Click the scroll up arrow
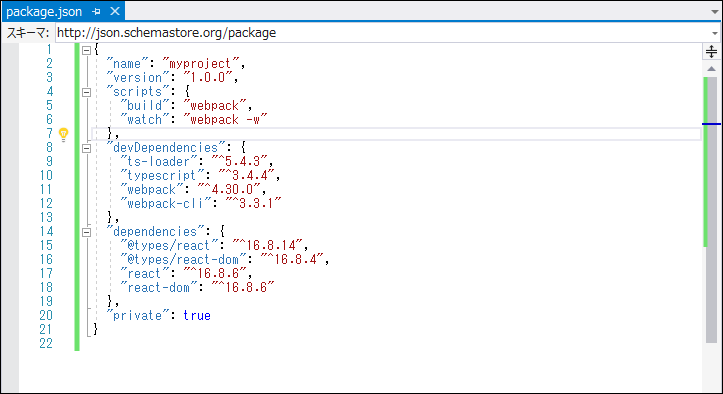Viewport: 723px width, 394px height. pos(711,69)
